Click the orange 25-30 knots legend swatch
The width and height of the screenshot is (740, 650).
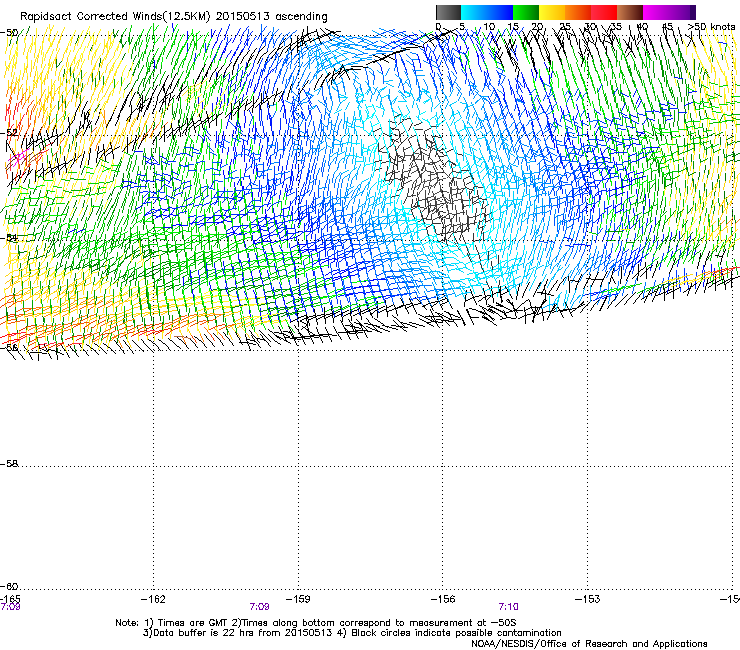pyautogui.click(x=578, y=13)
